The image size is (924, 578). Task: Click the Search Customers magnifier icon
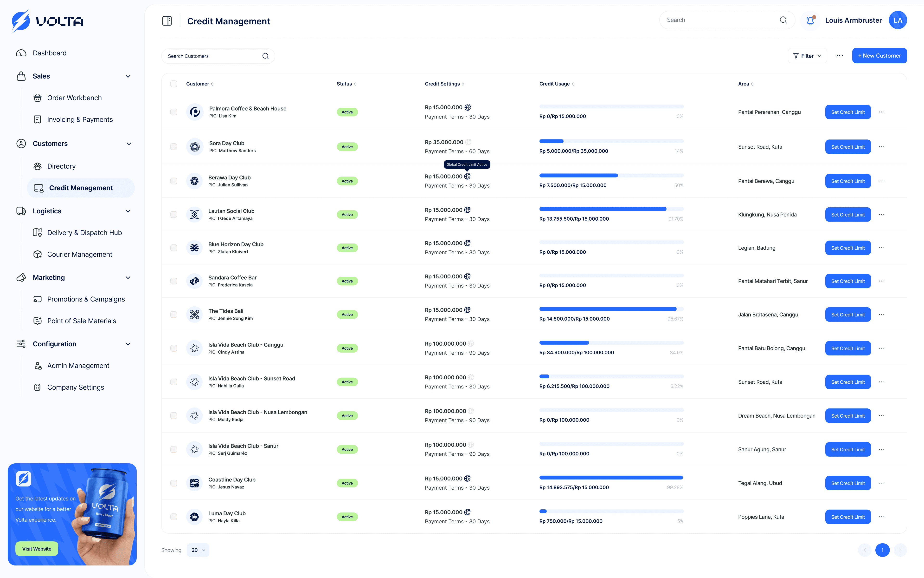point(266,56)
